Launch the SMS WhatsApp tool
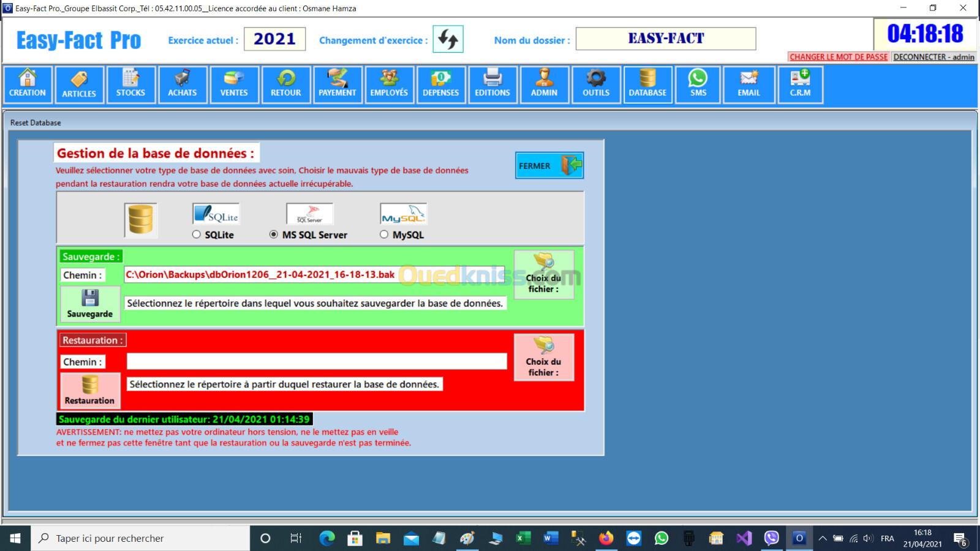This screenshot has width=980, height=551. coord(698,84)
